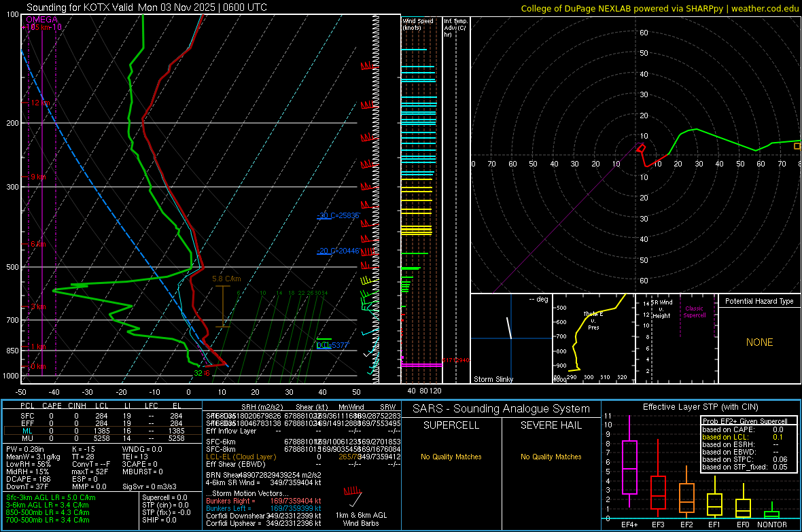
Task: Click the K = -15 index
Action: [x=84, y=449]
